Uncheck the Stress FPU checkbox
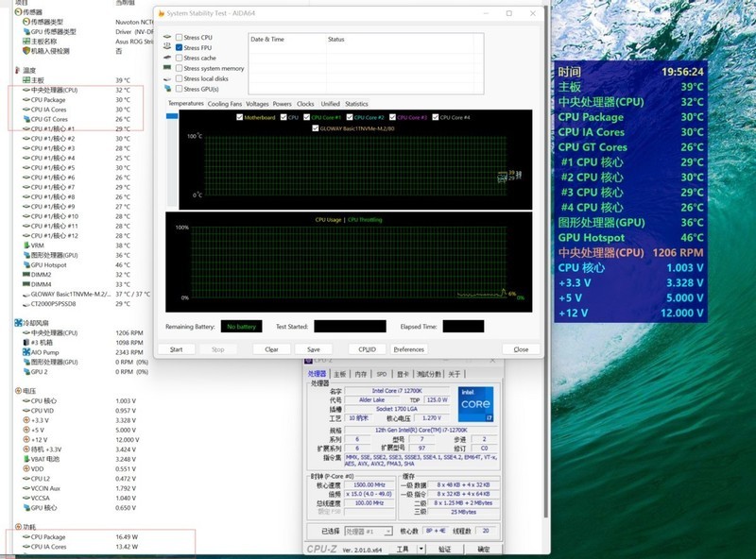Viewport: 756px width, 559px height. pos(179,47)
